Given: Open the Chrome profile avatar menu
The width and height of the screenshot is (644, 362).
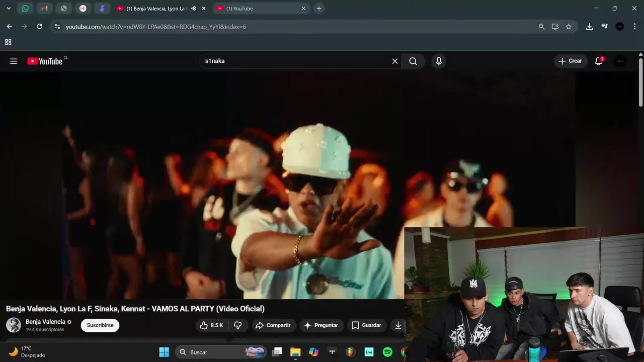Looking at the screenshot, I should tap(620, 27).
